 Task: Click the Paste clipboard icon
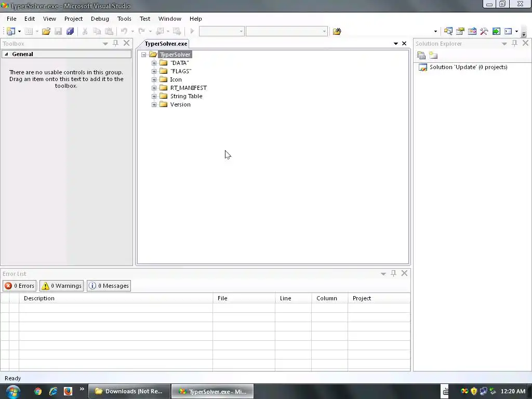(x=109, y=31)
